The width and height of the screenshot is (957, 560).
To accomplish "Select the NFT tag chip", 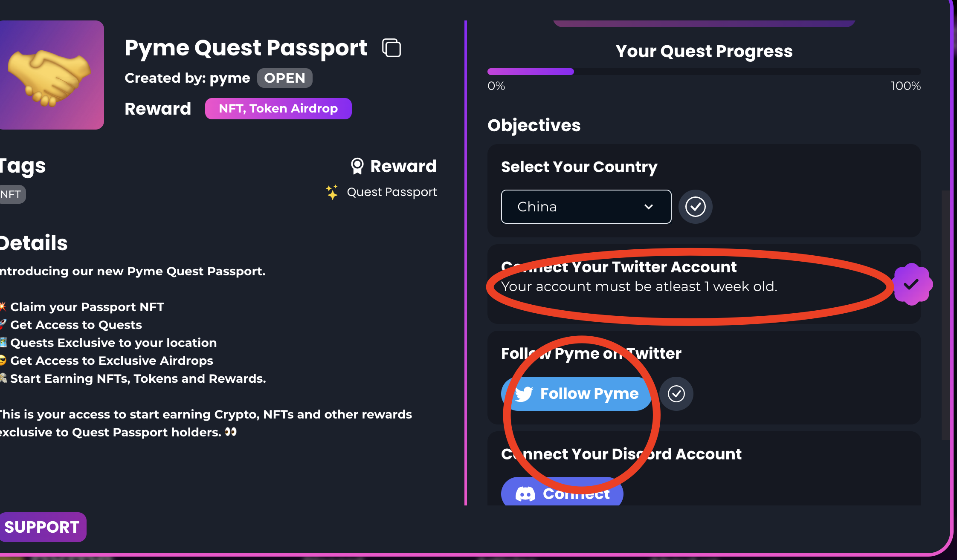I will (x=12, y=194).
